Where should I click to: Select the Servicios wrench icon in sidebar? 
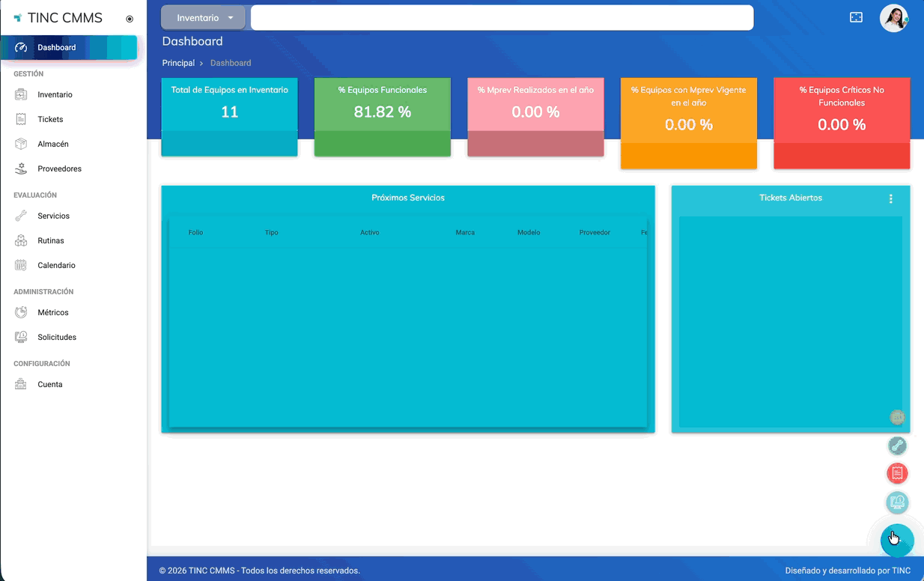21,216
